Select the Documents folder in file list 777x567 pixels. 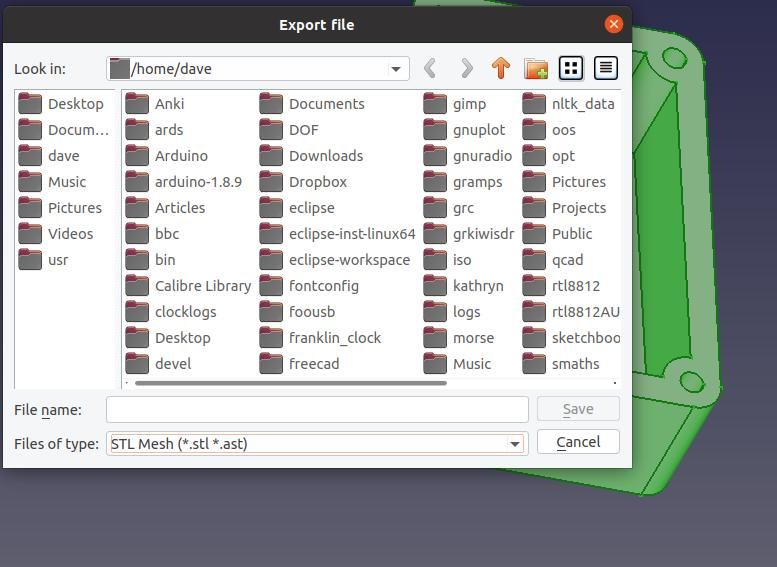[x=312, y=104]
